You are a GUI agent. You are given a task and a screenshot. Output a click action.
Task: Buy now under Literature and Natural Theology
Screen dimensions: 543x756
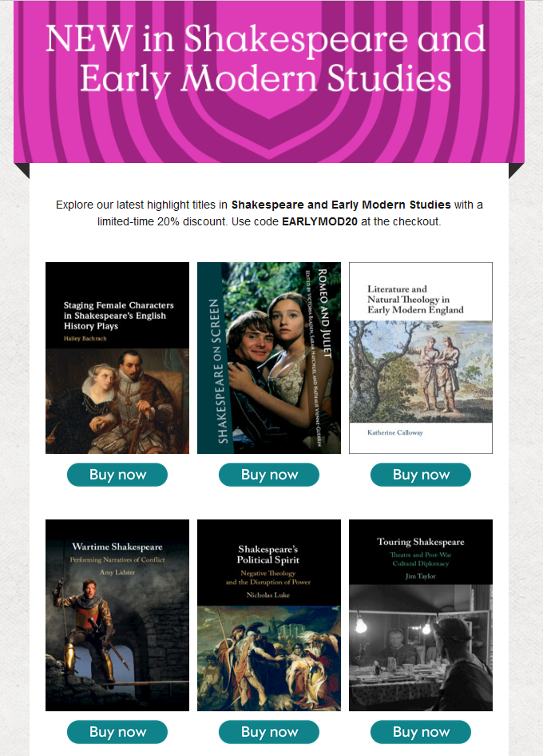421,475
